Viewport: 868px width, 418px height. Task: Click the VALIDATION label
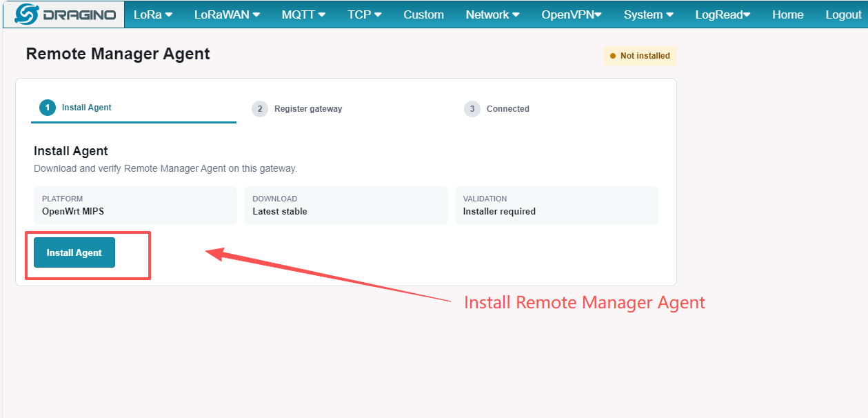[485, 199]
